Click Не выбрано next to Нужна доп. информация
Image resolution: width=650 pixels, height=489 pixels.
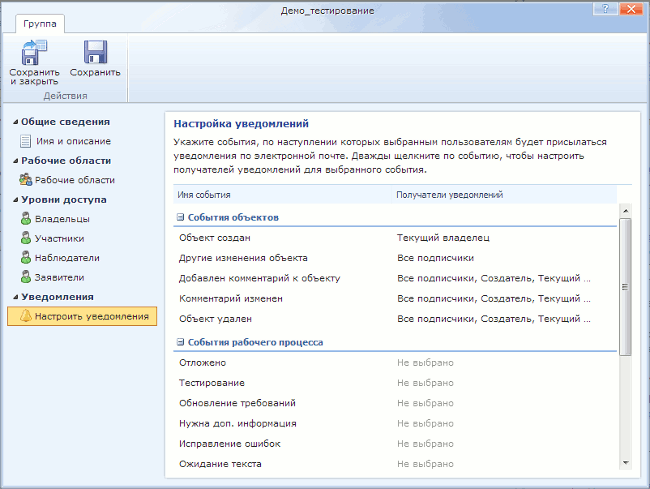(x=425, y=424)
